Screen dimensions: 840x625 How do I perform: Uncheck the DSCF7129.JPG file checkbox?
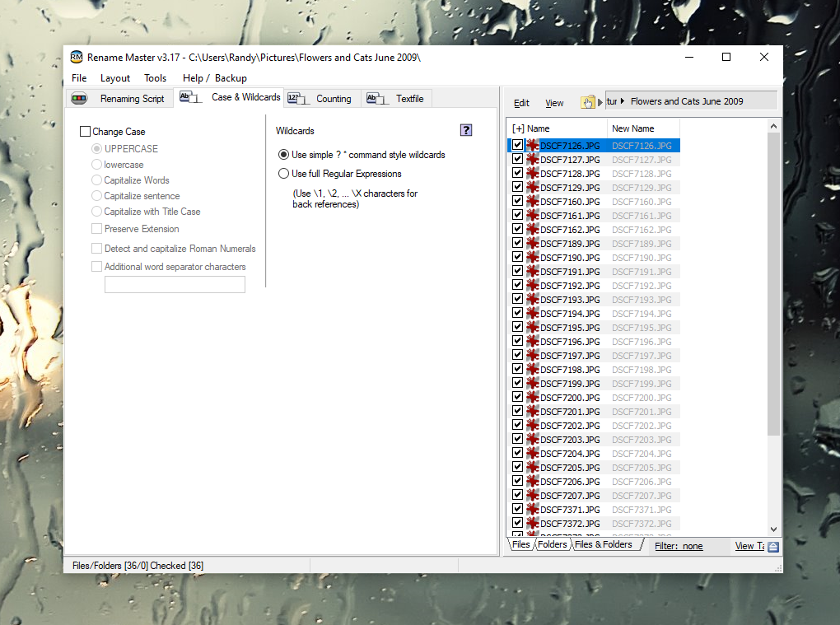pyautogui.click(x=517, y=186)
